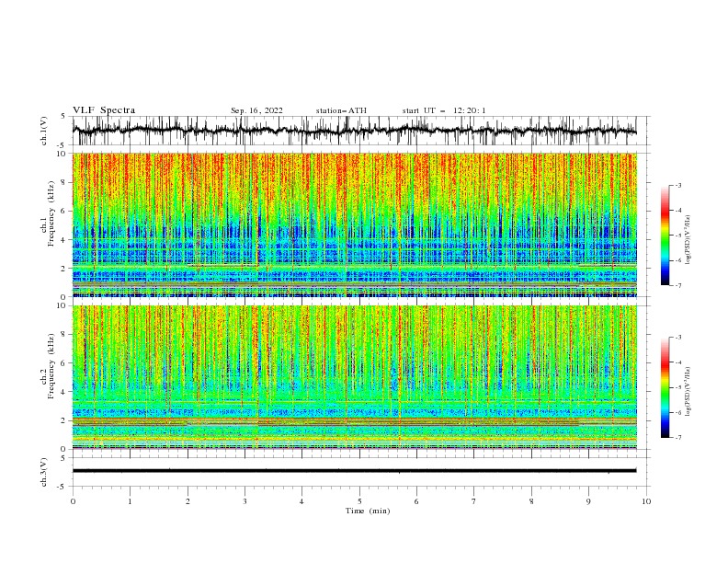
Task: Click the 'ch.3(V)' axis label
Action: [44, 472]
